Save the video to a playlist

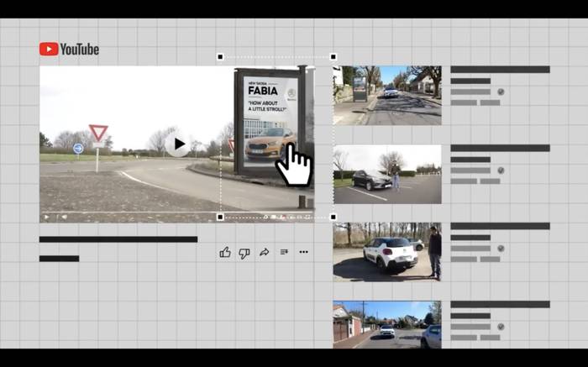click(284, 252)
